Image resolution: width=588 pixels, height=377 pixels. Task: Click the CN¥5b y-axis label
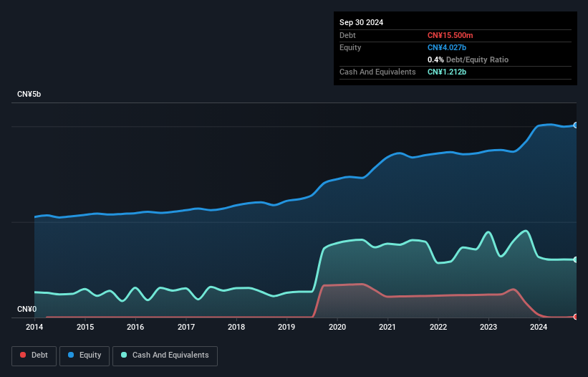(x=29, y=95)
